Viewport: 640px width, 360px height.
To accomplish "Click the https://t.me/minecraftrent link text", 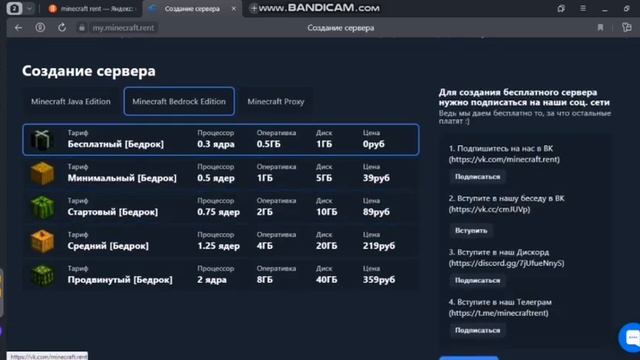I will 499,313.
